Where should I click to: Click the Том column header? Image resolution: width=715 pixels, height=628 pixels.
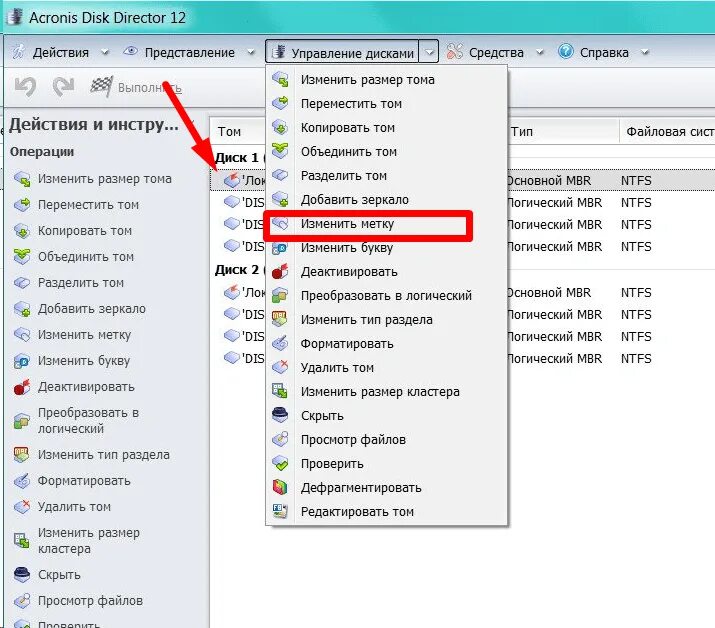pyautogui.click(x=229, y=132)
